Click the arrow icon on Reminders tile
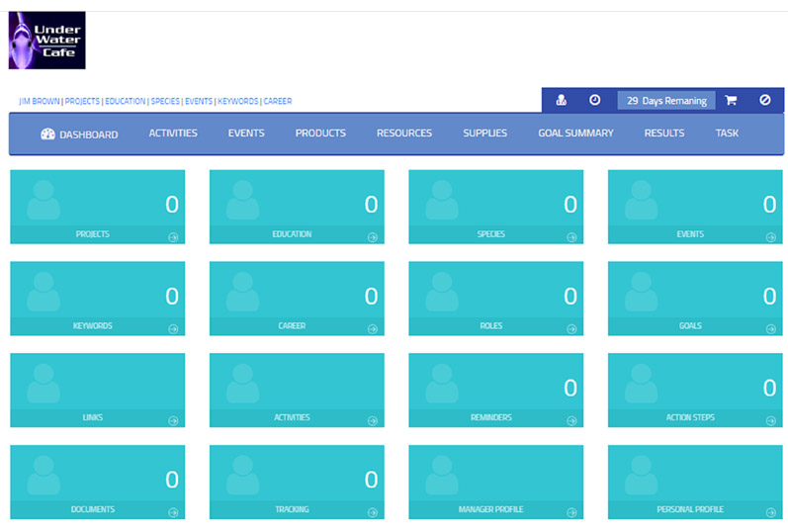The image size is (788, 532). click(571, 420)
